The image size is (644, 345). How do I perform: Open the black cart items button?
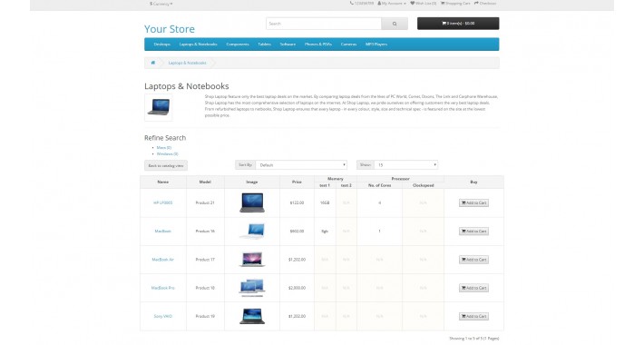pos(458,24)
